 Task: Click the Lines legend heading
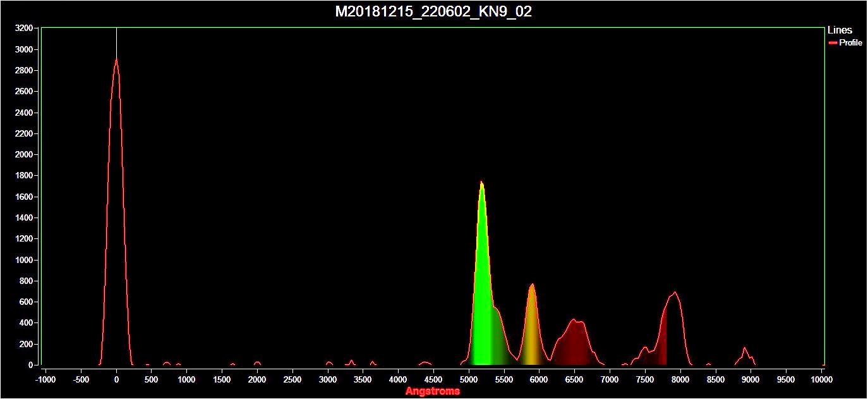pyautogui.click(x=840, y=30)
